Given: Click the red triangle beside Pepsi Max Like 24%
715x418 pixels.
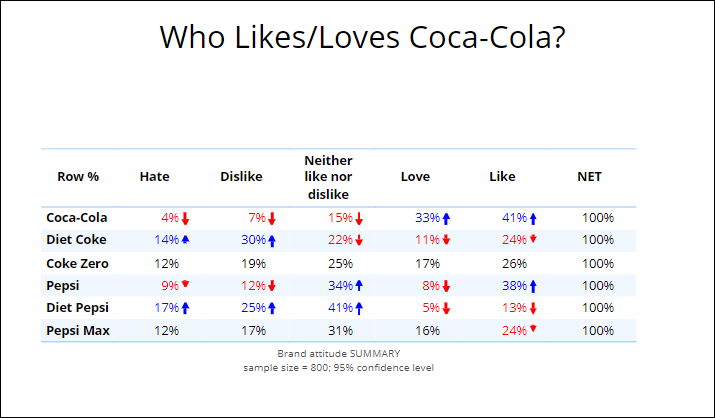Looking at the screenshot, I should click(x=533, y=328).
